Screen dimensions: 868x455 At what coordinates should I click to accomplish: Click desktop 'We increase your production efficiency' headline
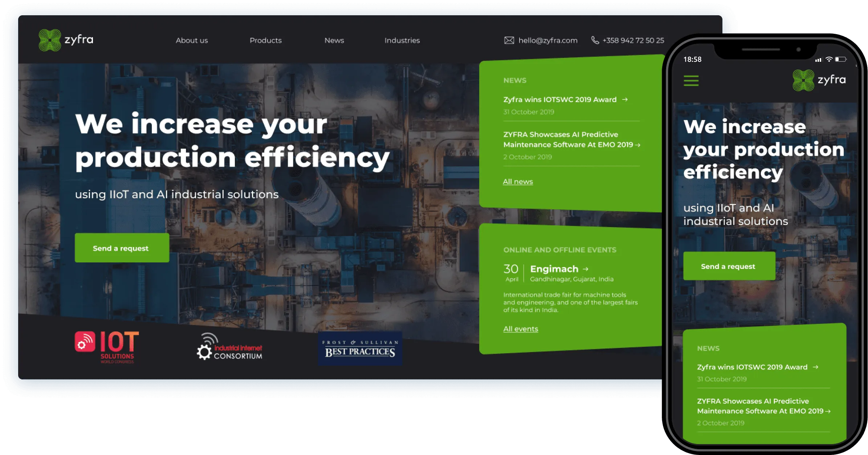pyautogui.click(x=232, y=142)
